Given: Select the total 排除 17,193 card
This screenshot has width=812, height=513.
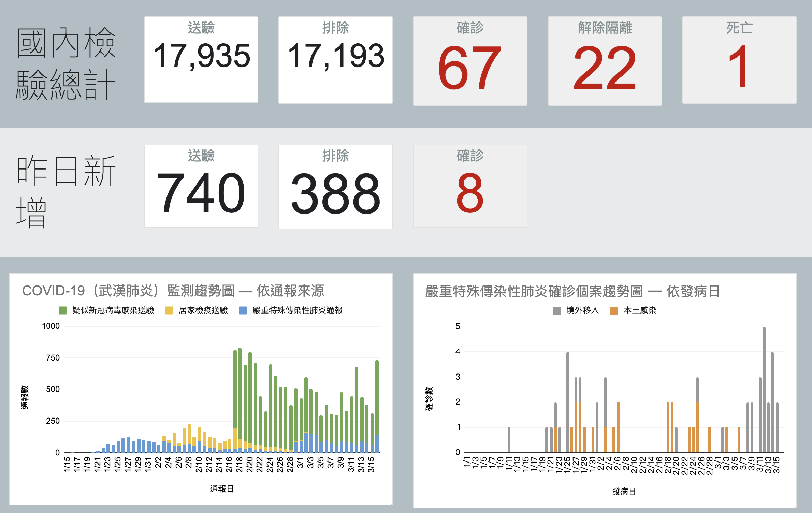Looking at the screenshot, I should click(335, 60).
